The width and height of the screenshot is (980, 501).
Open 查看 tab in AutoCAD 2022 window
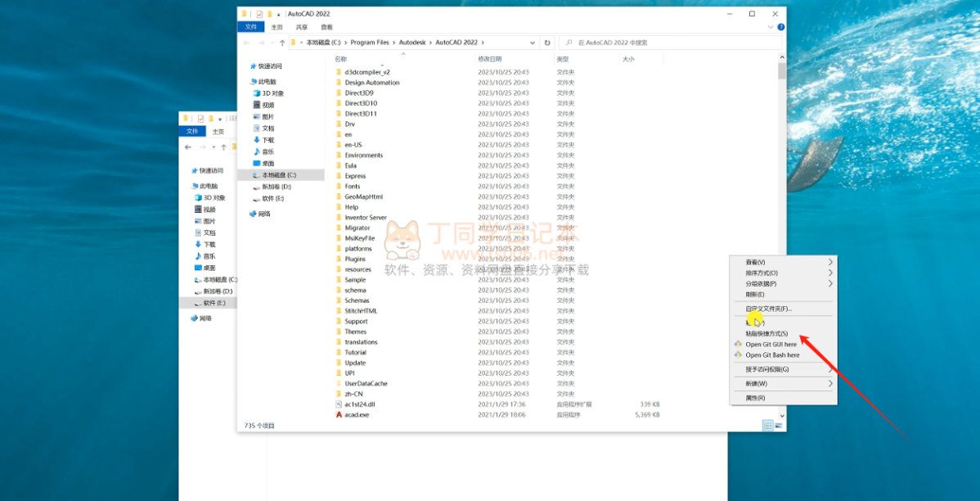327,27
